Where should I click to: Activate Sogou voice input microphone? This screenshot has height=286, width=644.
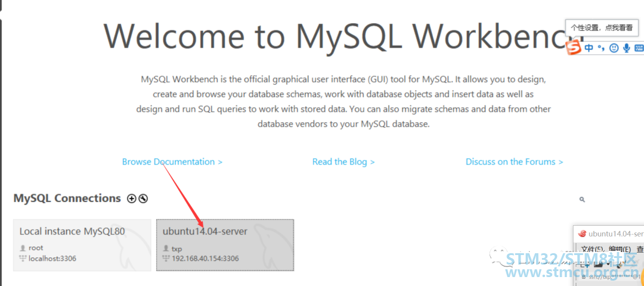626,48
